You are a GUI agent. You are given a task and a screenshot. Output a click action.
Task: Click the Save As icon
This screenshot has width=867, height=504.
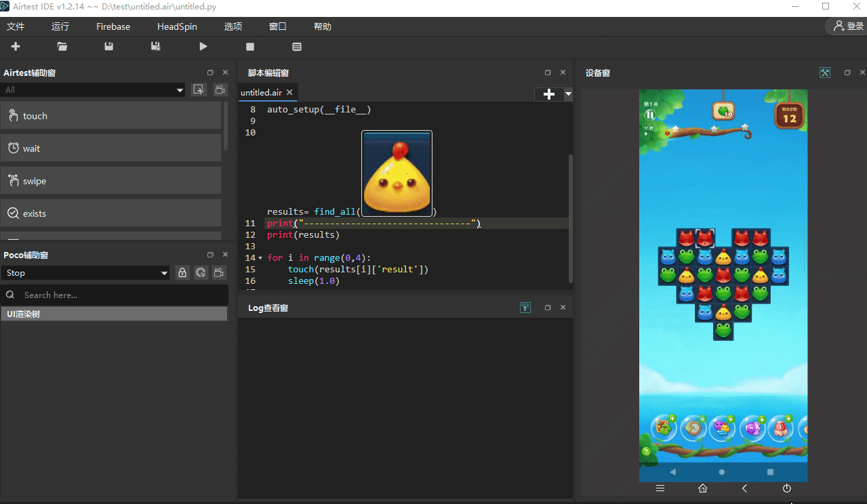click(x=155, y=47)
